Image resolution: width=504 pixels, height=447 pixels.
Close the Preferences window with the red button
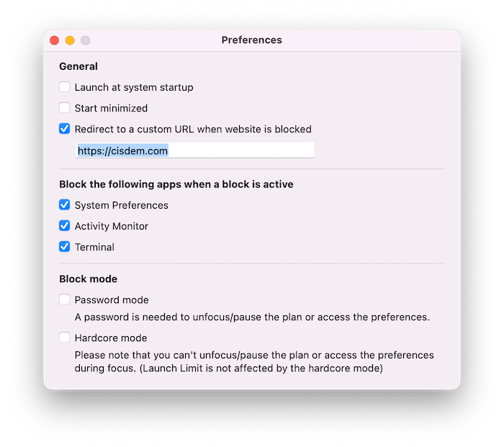[54, 40]
